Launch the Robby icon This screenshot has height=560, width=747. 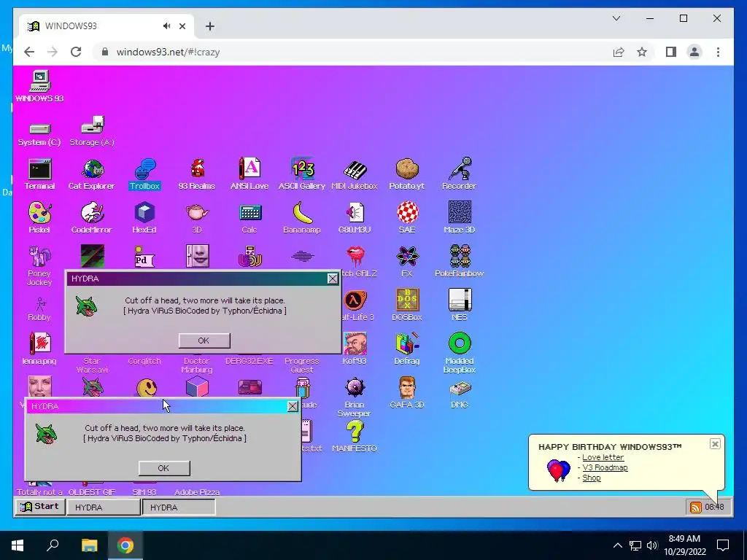coord(39,308)
